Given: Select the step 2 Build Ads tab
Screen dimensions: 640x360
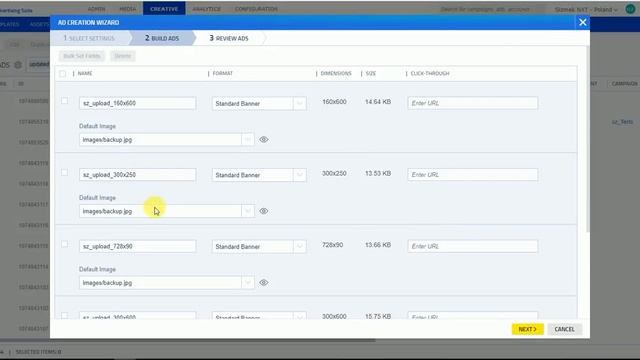Looking at the screenshot, I should click(x=162, y=38).
